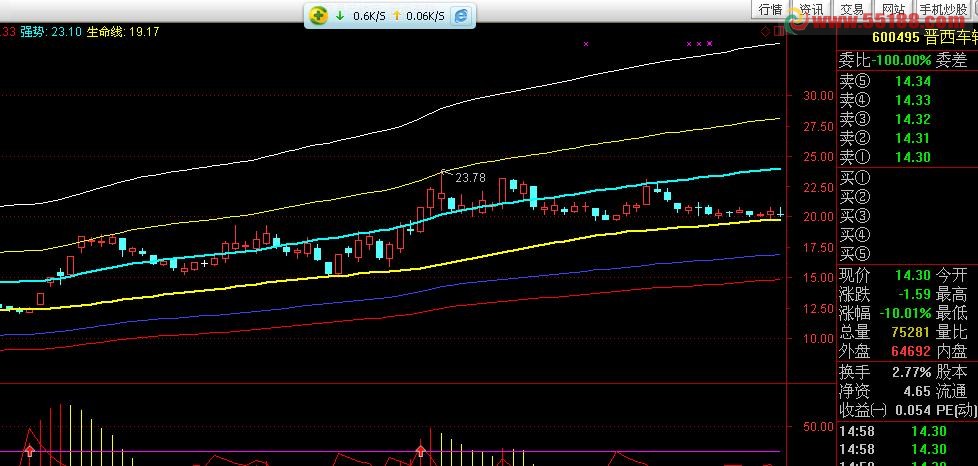Click the 买③ bid row

click(x=908, y=216)
